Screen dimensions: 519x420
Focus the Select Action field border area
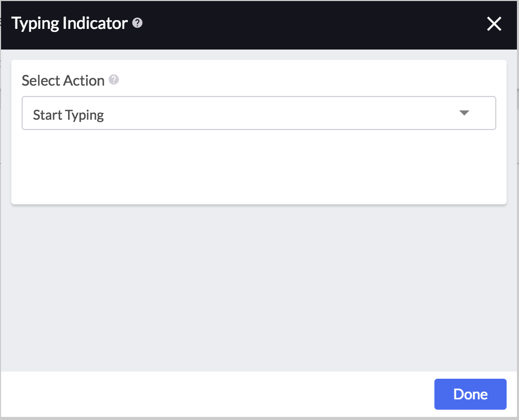tap(259, 113)
